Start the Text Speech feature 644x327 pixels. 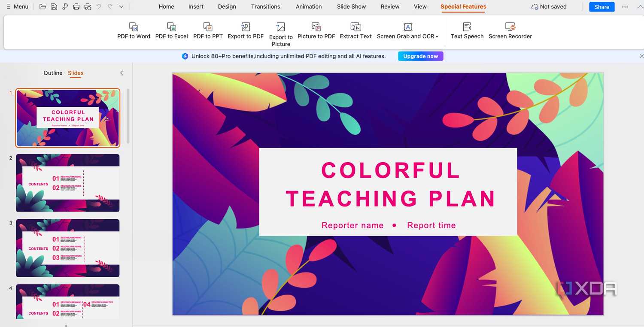pyautogui.click(x=467, y=31)
